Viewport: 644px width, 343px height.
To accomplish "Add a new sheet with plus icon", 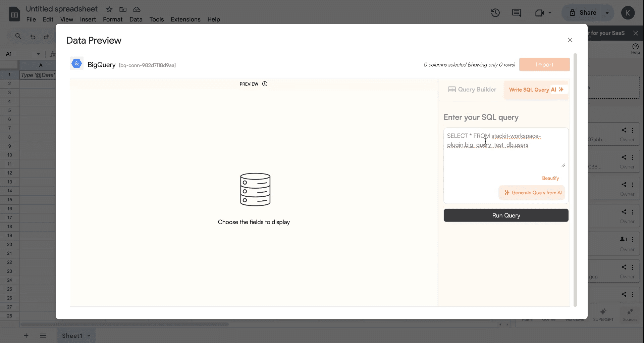I will click(26, 336).
